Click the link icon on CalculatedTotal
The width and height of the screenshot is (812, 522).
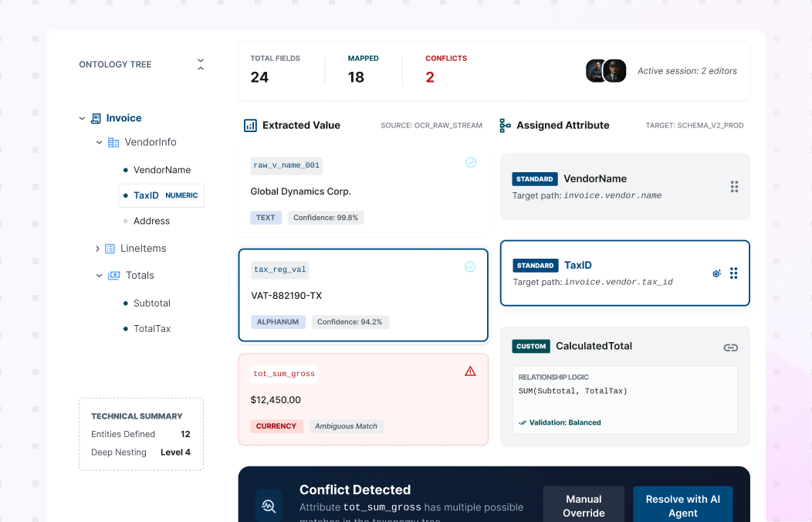point(731,347)
